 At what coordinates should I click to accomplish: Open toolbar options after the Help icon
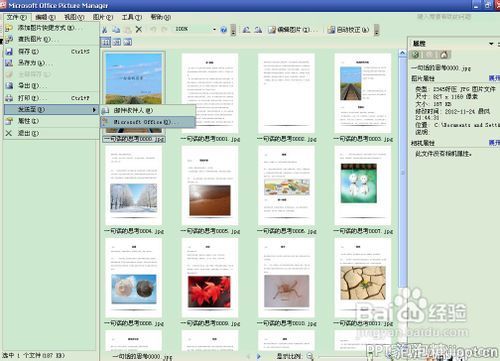pos(233,30)
